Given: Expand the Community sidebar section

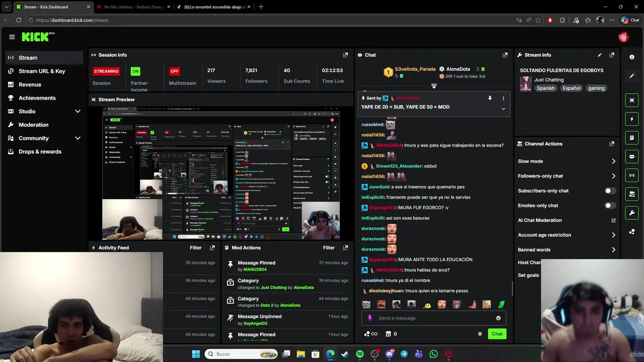Looking at the screenshot, I should coord(77,138).
